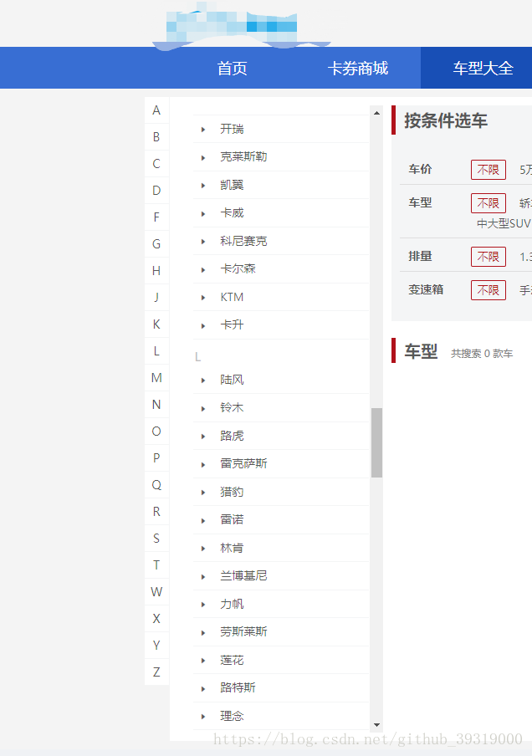Open the 卡券商城 navigation tab
This screenshot has height=756, width=532.
click(x=357, y=68)
